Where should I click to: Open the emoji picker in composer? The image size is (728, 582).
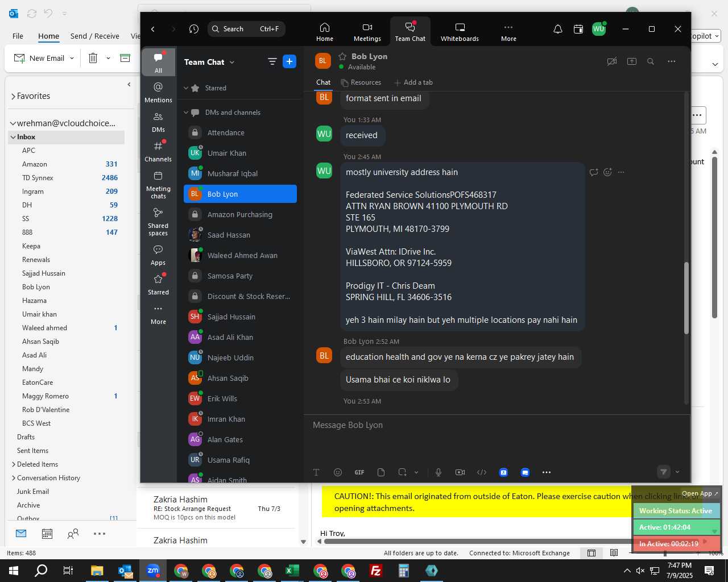click(x=338, y=472)
